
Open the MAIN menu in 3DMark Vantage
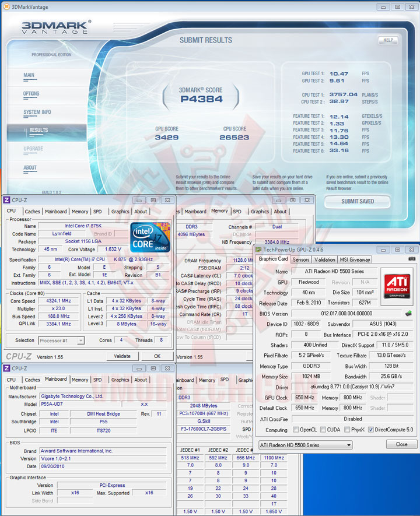29,75
